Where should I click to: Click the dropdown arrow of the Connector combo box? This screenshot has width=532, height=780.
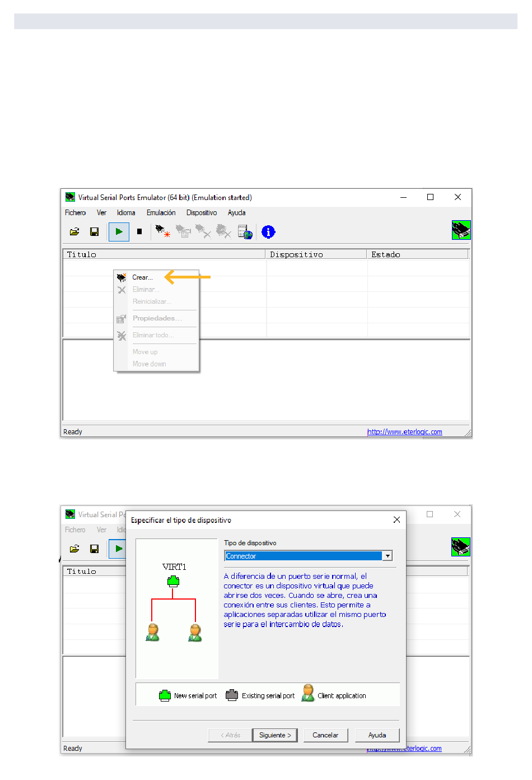coord(388,556)
